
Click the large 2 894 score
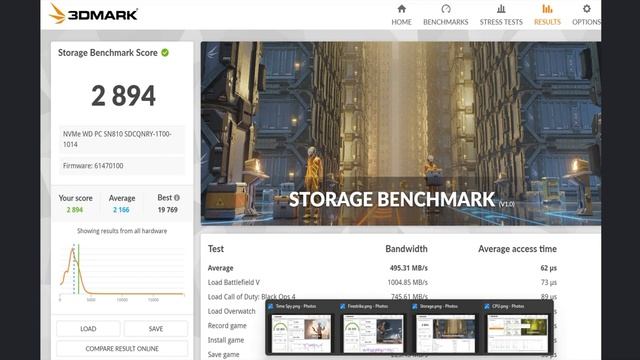(123, 96)
